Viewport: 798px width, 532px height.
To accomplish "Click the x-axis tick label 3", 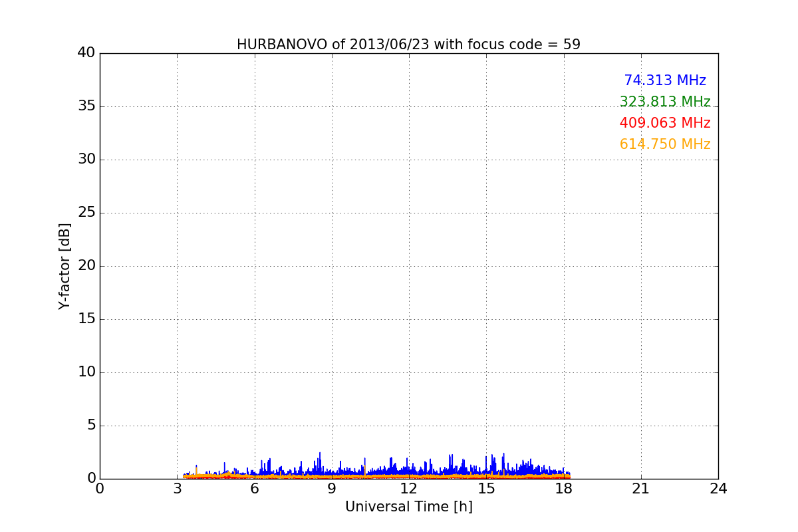I will (x=177, y=489).
